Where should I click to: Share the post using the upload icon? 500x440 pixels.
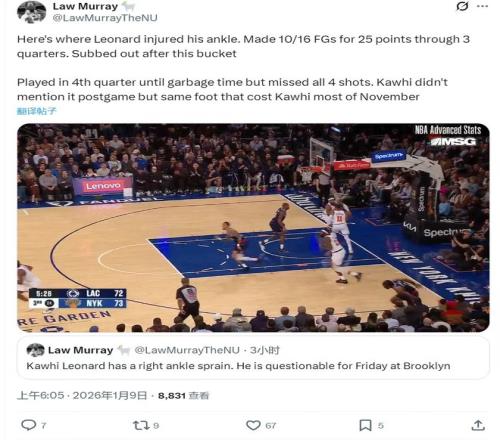tap(478, 425)
